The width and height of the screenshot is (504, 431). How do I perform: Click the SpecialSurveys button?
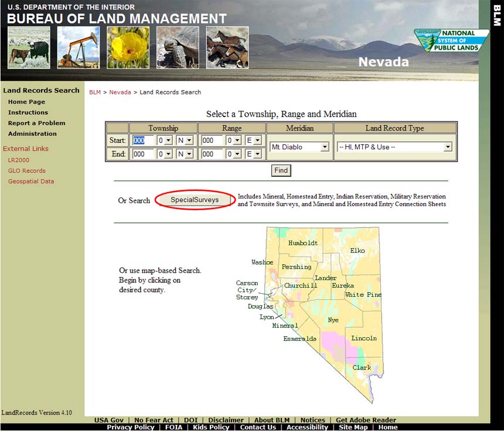[x=195, y=200]
